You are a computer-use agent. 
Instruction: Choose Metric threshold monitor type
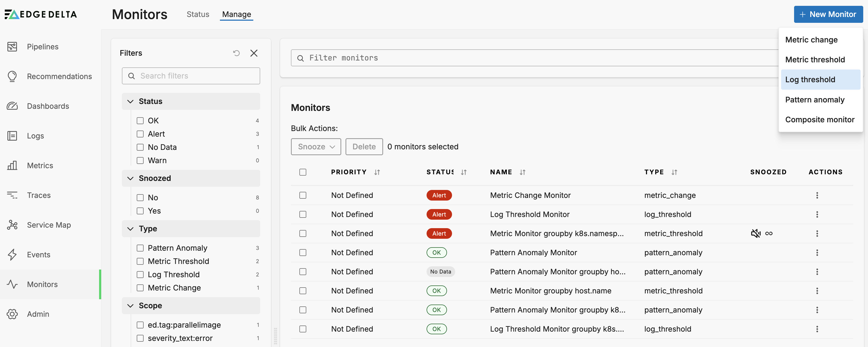pos(821,60)
